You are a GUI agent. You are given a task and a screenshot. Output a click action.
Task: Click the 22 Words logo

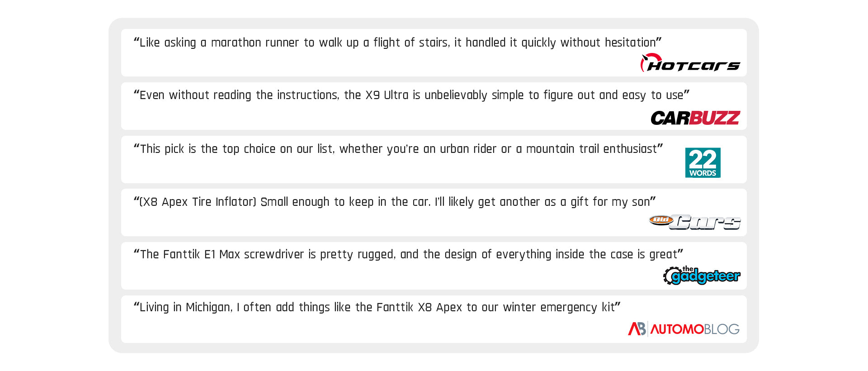(703, 162)
